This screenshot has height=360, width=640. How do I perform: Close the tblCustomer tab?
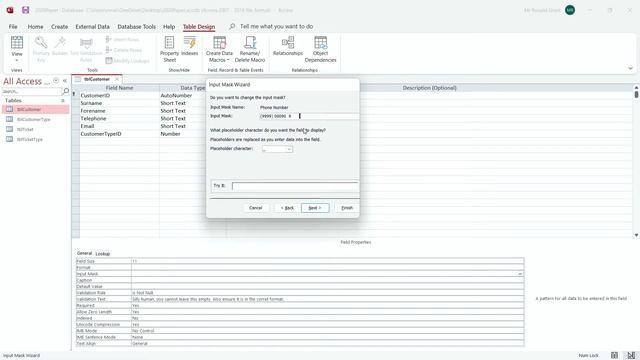117,79
